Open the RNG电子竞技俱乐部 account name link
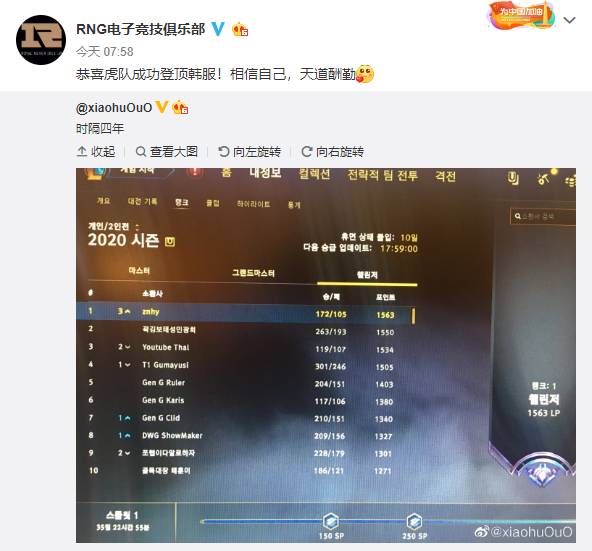This screenshot has height=551, width=592. (x=140, y=29)
